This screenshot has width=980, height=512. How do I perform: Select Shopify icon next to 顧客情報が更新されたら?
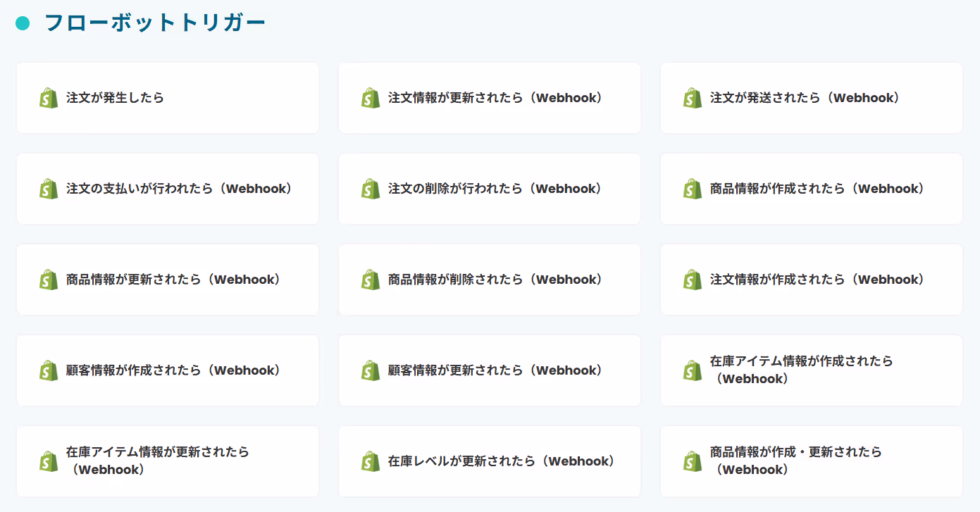[x=371, y=370]
